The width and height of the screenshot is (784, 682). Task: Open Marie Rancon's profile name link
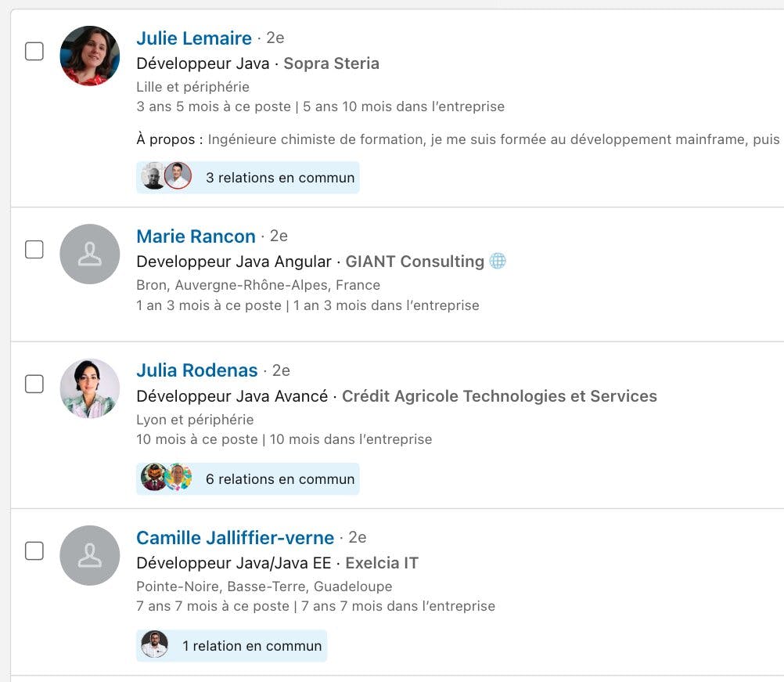pyautogui.click(x=196, y=236)
